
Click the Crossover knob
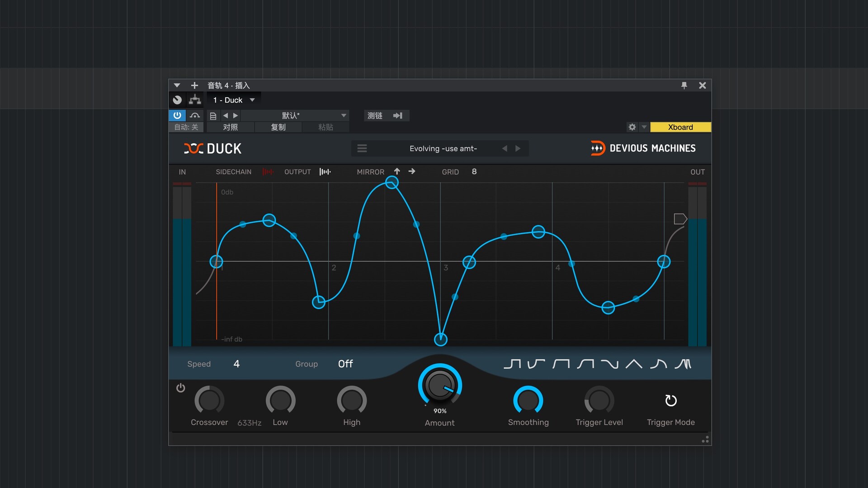pos(209,400)
